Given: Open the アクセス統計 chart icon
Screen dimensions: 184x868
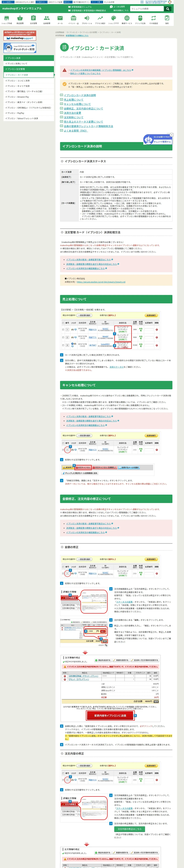Looking at the screenshot, I should (x=100, y=20).
